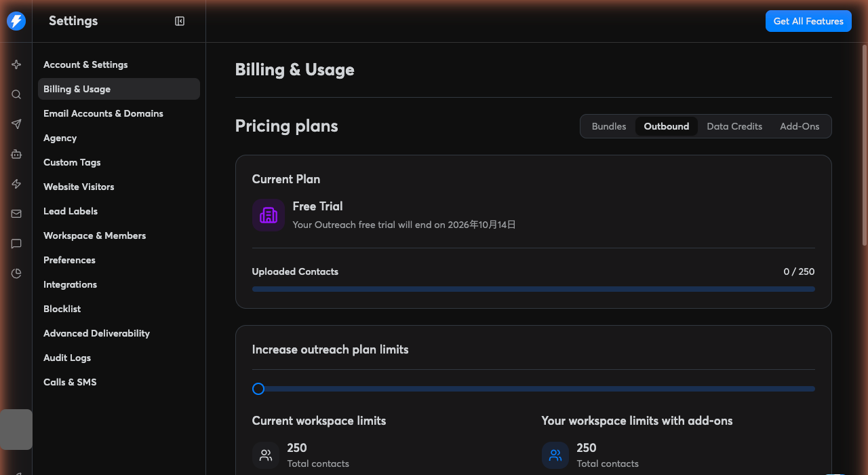The height and width of the screenshot is (475, 868).
Task: Open the Agency settings page
Action: [119, 138]
